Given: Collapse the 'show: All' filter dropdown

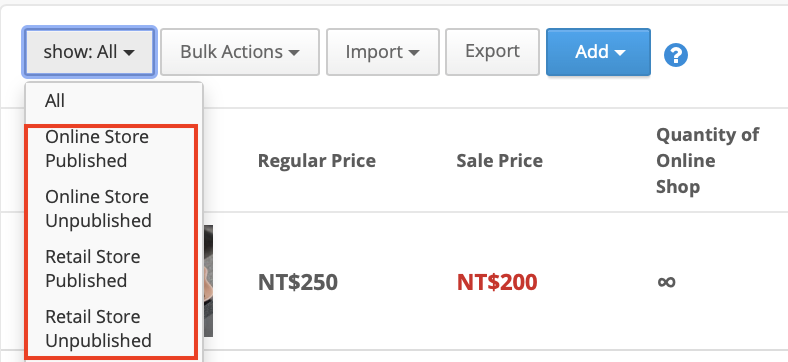Looking at the screenshot, I should pyautogui.click(x=89, y=52).
